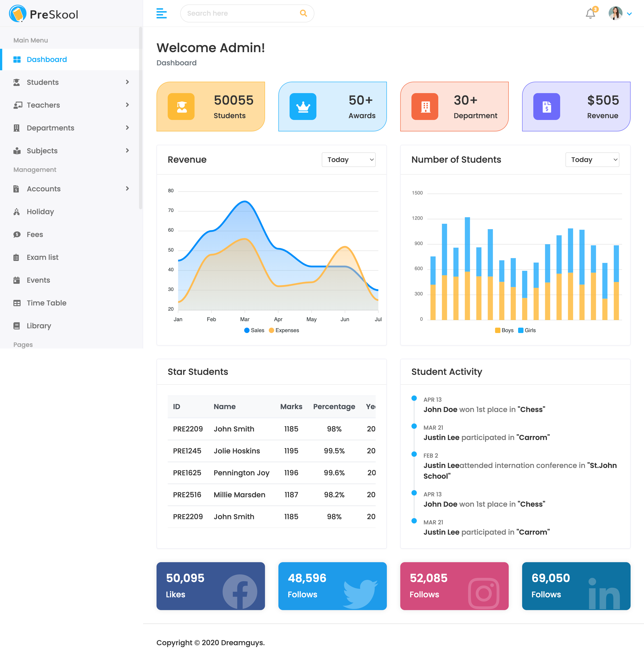This screenshot has width=644, height=662.
Task: Toggle Sales series in Revenue legend
Action: (254, 330)
